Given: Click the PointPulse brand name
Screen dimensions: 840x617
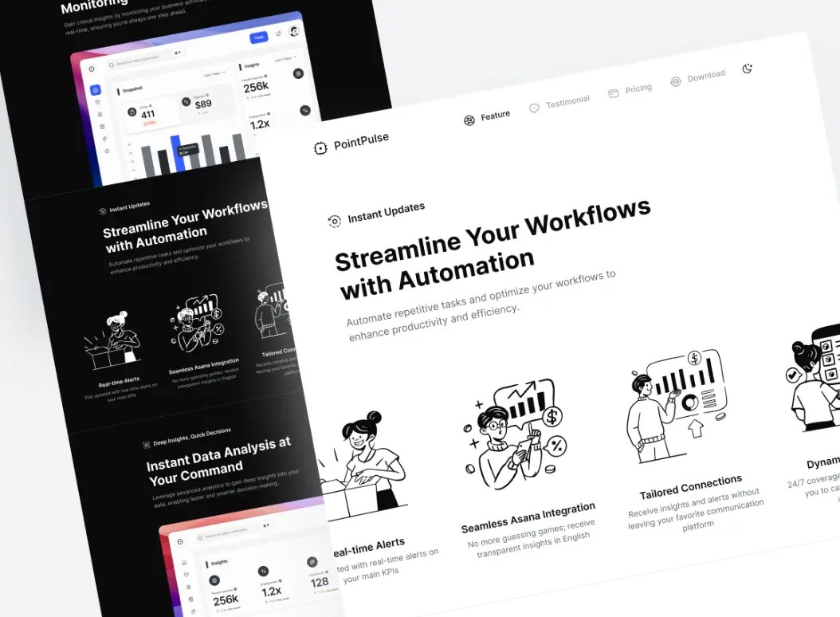Looking at the screenshot, I should point(361,141).
